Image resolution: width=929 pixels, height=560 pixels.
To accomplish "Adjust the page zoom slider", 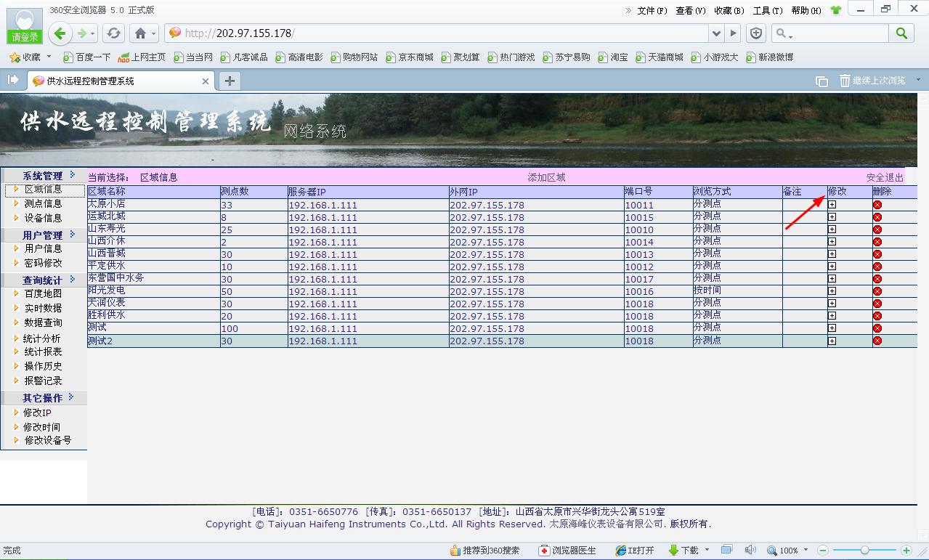I will click(x=864, y=551).
